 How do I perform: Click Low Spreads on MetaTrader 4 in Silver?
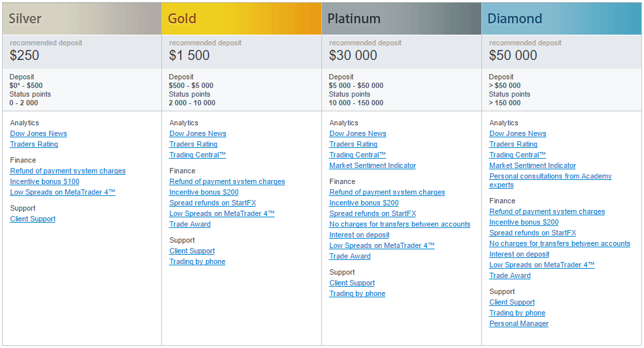pos(63,192)
